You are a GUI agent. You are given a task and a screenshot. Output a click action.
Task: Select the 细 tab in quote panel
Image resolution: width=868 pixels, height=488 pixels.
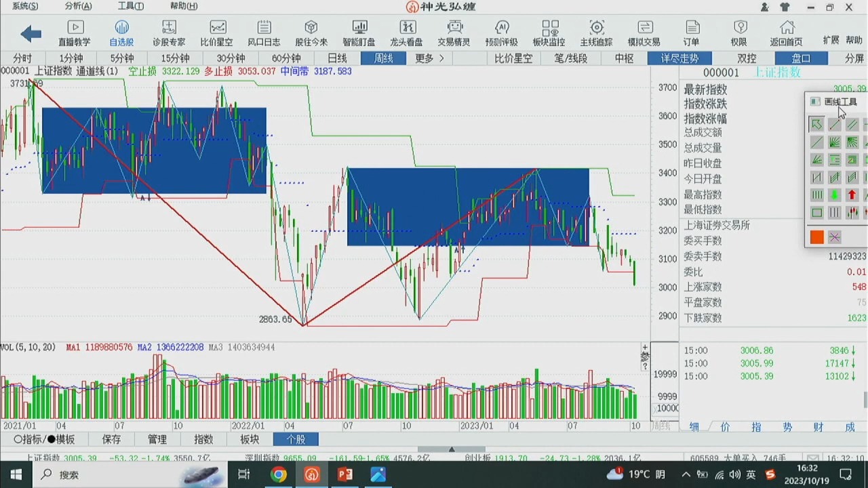point(694,426)
